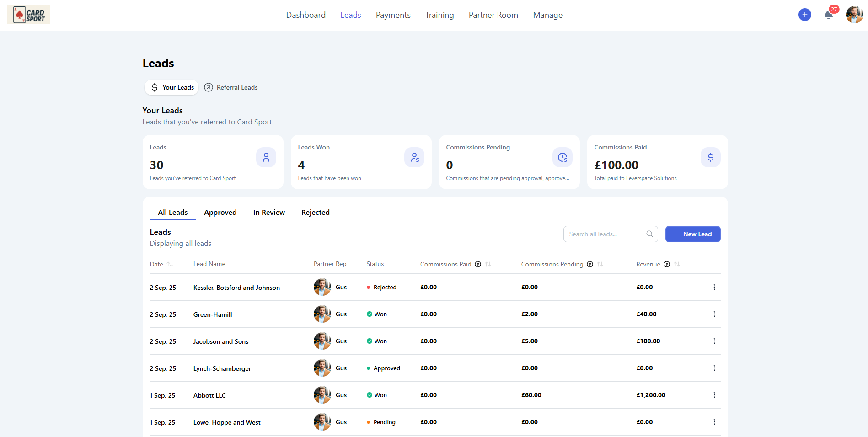Go to Payments in top navigation
Image resolution: width=868 pixels, height=437 pixels.
[393, 15]
